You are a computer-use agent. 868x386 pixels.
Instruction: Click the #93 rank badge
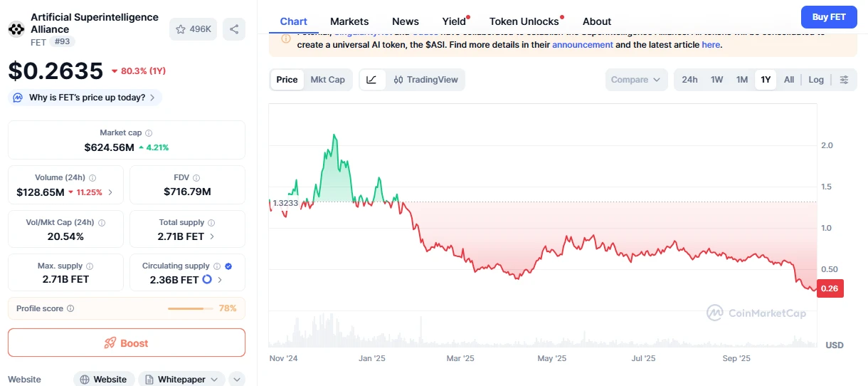coord(63,42)
